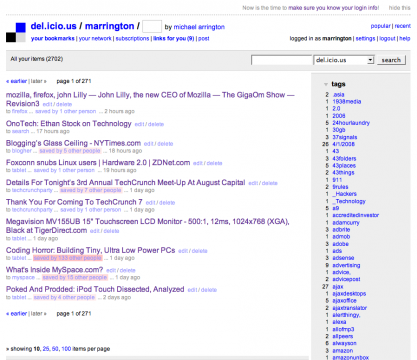Open michael arrington profile link
417x360 pixels.
tap(199, 27)
